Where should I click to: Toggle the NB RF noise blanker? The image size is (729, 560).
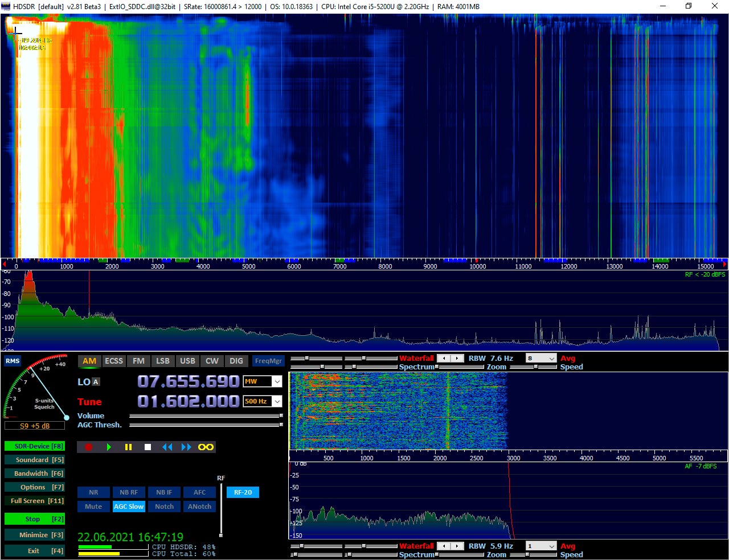(x=129, y=492)
